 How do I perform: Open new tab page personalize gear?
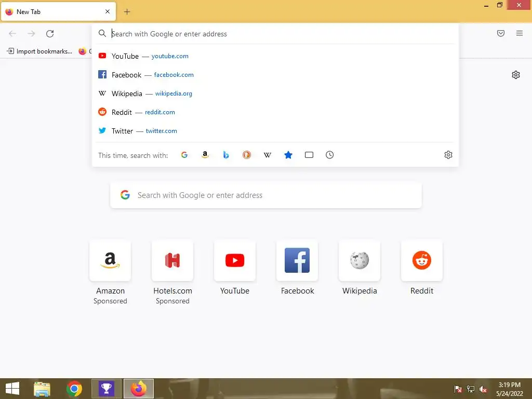tap(516, 75)
